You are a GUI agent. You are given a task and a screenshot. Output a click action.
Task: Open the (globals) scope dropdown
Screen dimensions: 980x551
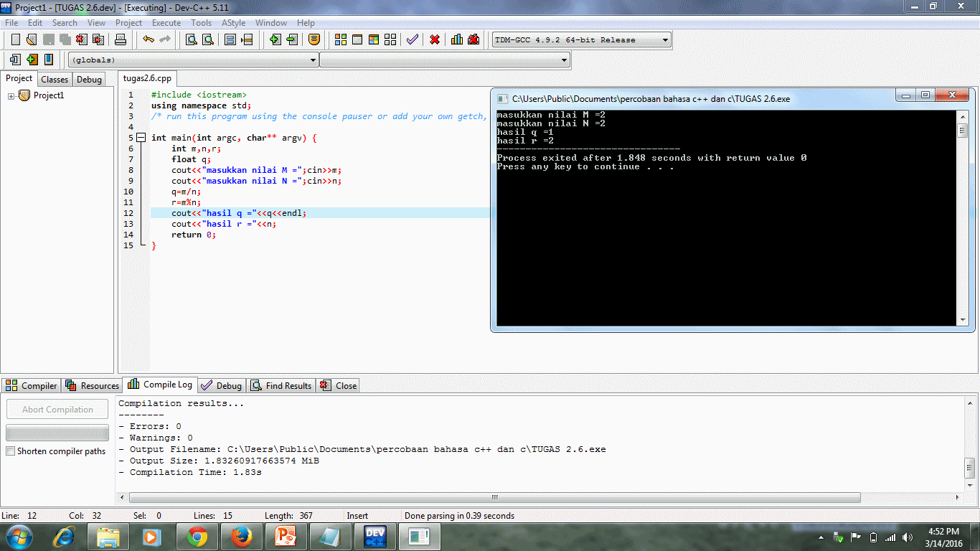(193, 60)
